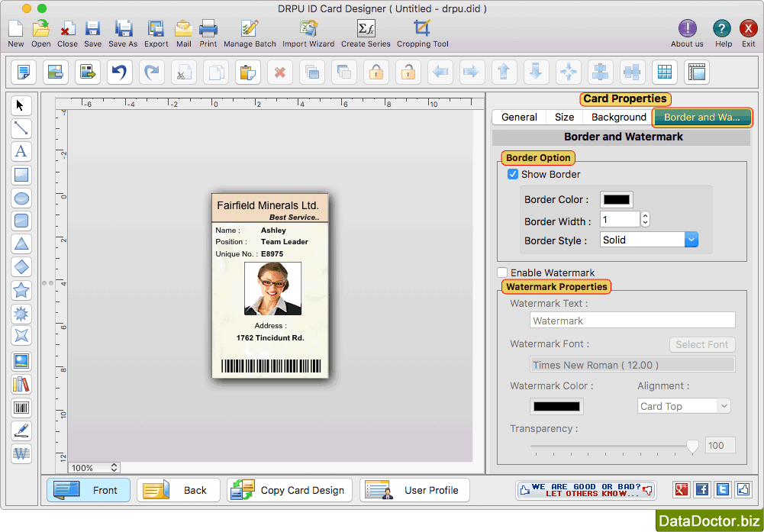Uncheck the Show Border checkbox
Screen dimensions: 764x532
[x=513, y=174]
